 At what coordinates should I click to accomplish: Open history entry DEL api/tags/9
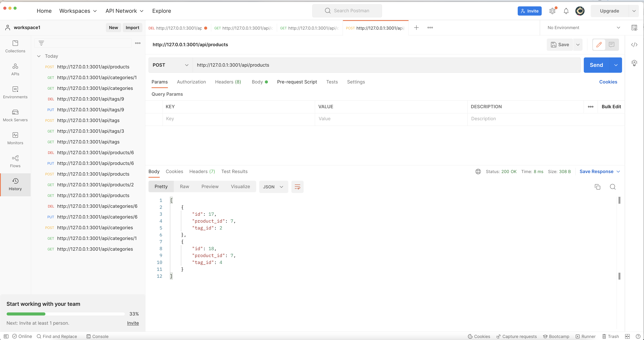click(x=91, y=99)
